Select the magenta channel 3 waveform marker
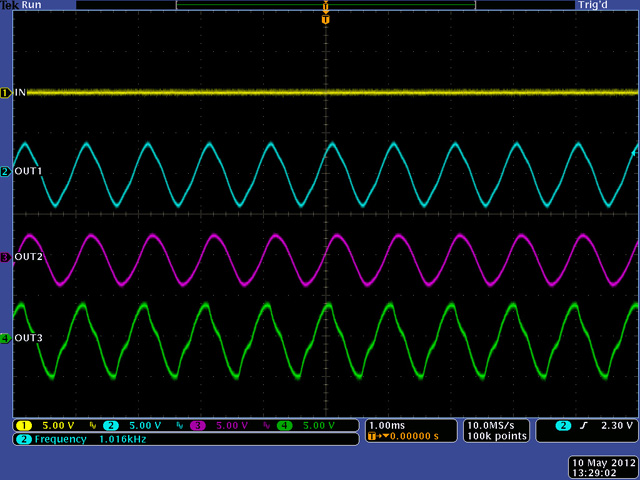The image size is (640, 480). 5,257
